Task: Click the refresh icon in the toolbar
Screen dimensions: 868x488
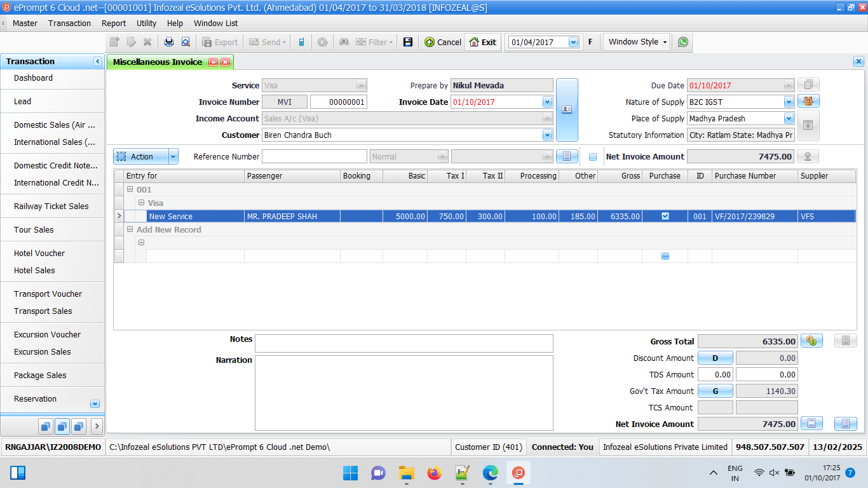Action: 323,42
